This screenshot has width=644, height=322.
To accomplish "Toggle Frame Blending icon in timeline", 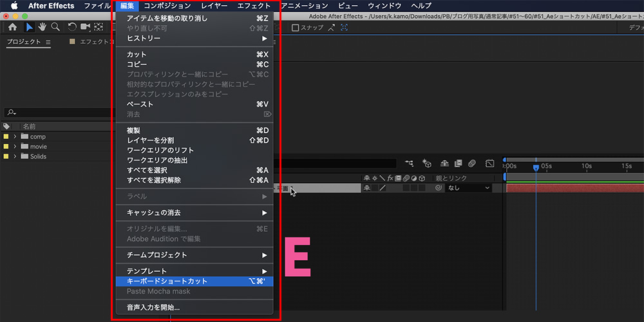I will [x=459, y=164].
